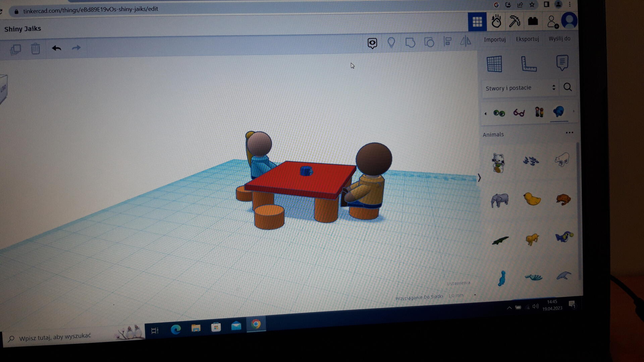Toggle show all hidden objects lightbulb
Image resolution: width=644 pixels, height=362 pixels.
click(x=391, y=43)
